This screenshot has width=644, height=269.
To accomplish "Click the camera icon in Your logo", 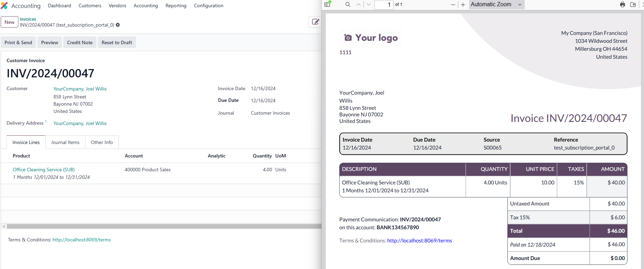I will pos(348,38).
